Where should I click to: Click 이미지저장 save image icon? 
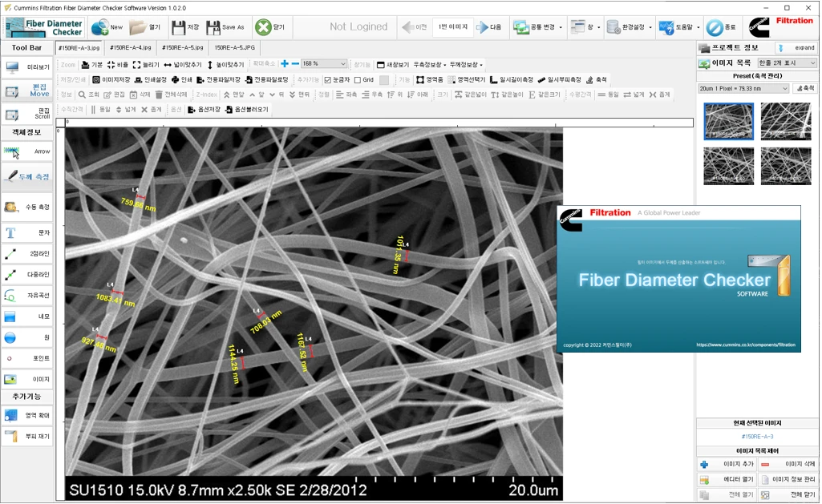pyautogui.click(x=111, y=79)
